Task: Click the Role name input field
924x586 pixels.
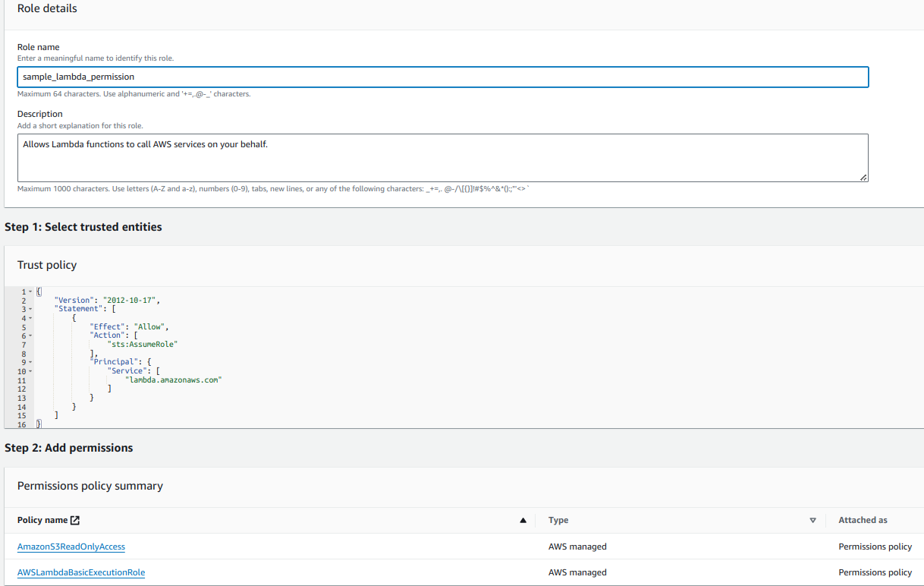Action: point(443,77)
